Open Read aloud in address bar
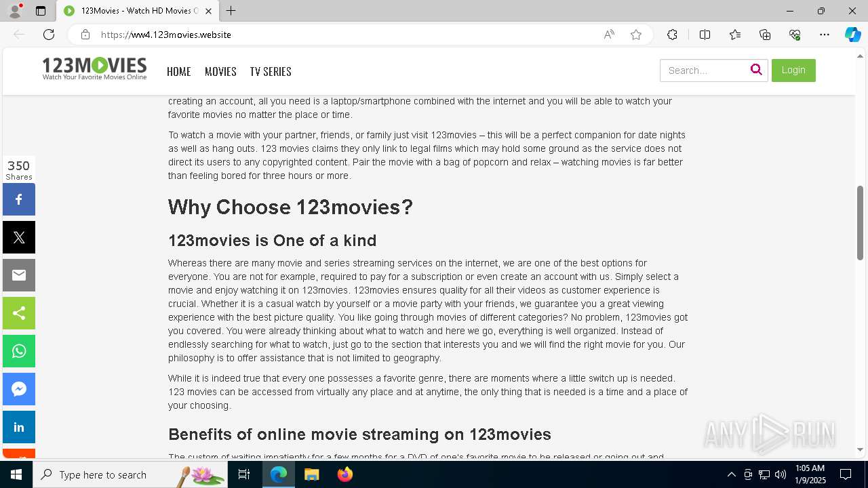This screenshot has height=488, width=868. coord(609,35)
